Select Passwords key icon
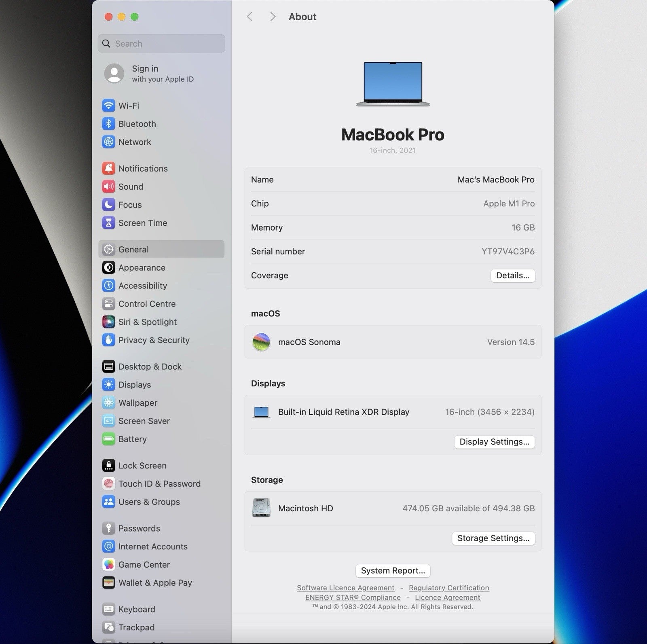Image resolution: width=647 pixels, height=644 pixels. (108, 528)
